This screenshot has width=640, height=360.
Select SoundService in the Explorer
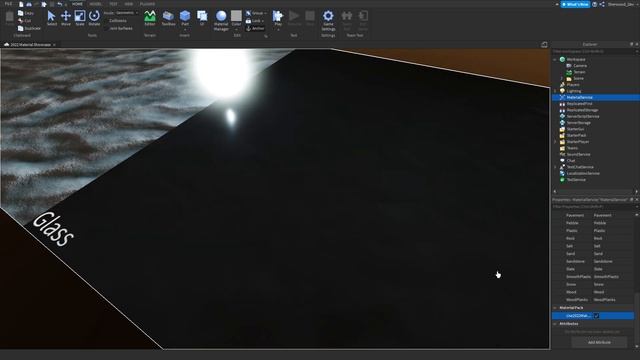(x=578, y=154)
